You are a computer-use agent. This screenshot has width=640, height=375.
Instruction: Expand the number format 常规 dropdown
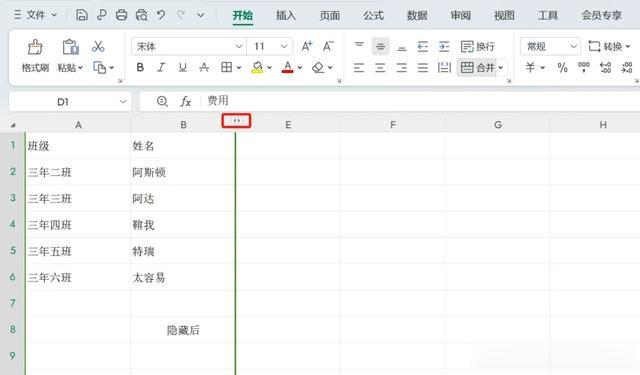point(573,47)
